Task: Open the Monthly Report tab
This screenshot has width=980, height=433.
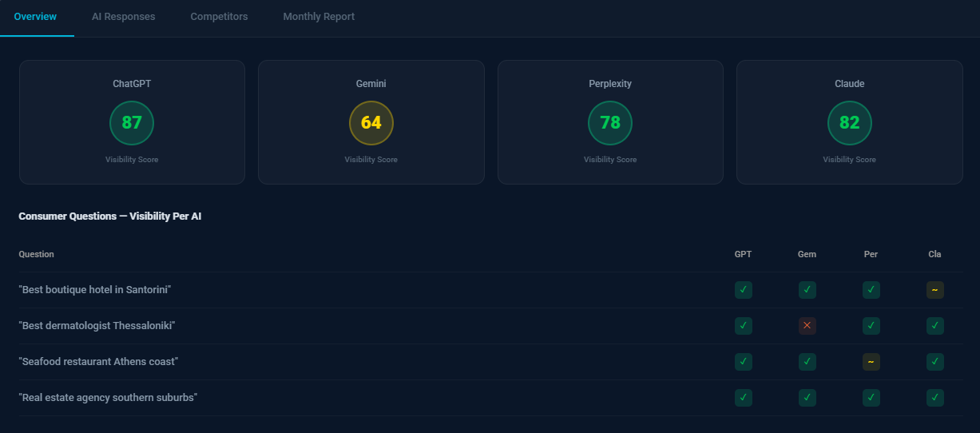Action: (319, 17)
